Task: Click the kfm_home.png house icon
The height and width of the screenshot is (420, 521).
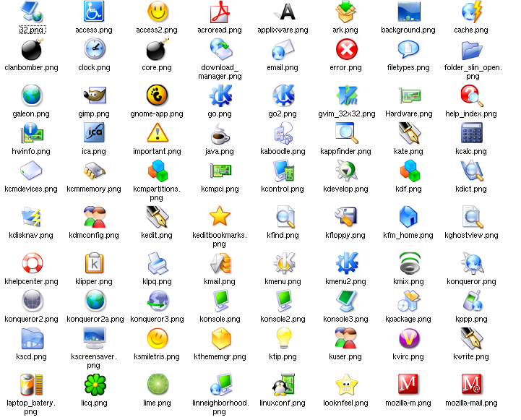Action: (409, 216)
